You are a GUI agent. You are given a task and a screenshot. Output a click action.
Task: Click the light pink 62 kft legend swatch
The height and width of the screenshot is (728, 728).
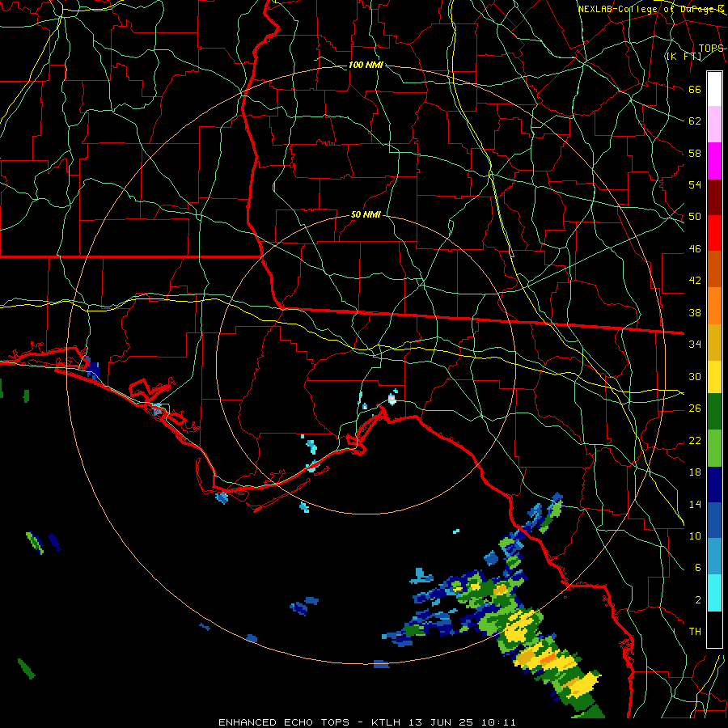(714, 124)
